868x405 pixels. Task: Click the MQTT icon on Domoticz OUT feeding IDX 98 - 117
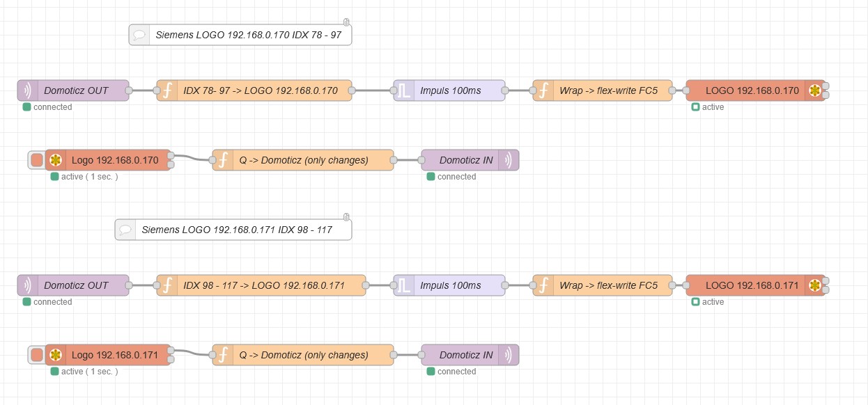coord(28,285)
